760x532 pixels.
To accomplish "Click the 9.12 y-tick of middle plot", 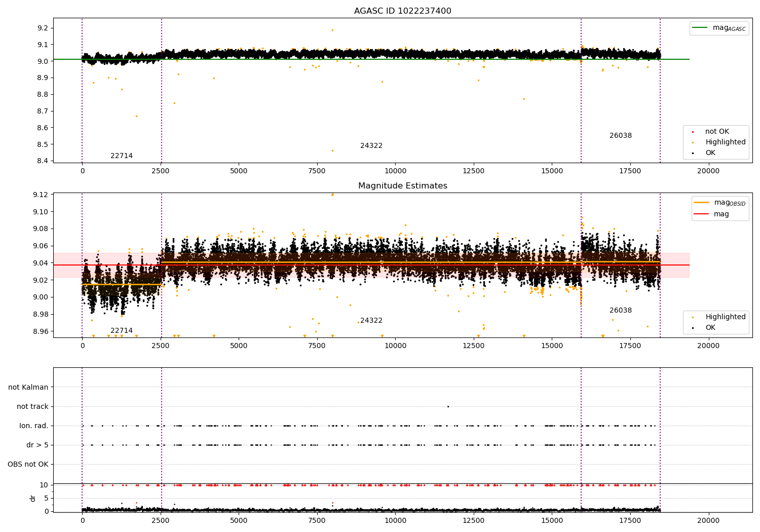I will click(x=41, y=195).
